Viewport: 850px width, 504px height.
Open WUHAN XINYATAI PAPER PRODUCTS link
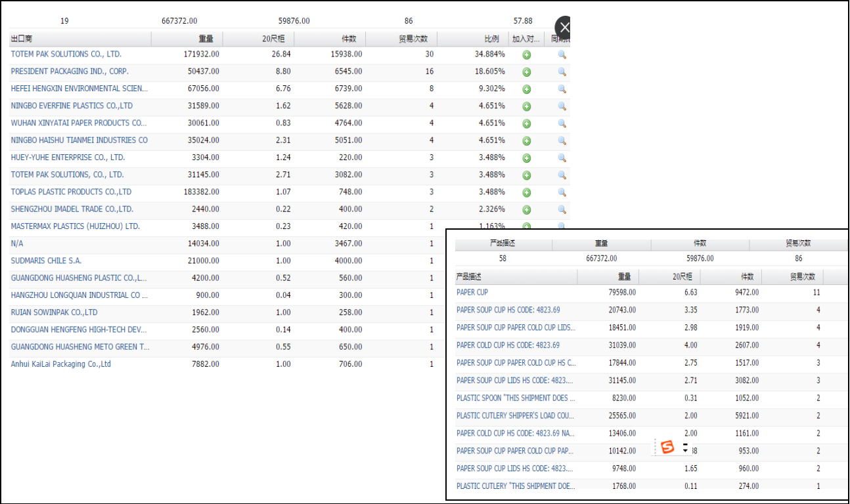tap(79, 123)
